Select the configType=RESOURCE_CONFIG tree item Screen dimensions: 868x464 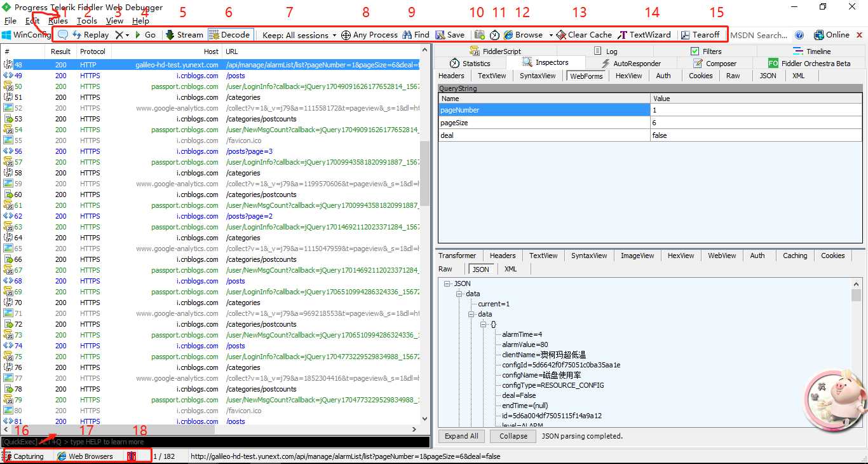(553, 385)
